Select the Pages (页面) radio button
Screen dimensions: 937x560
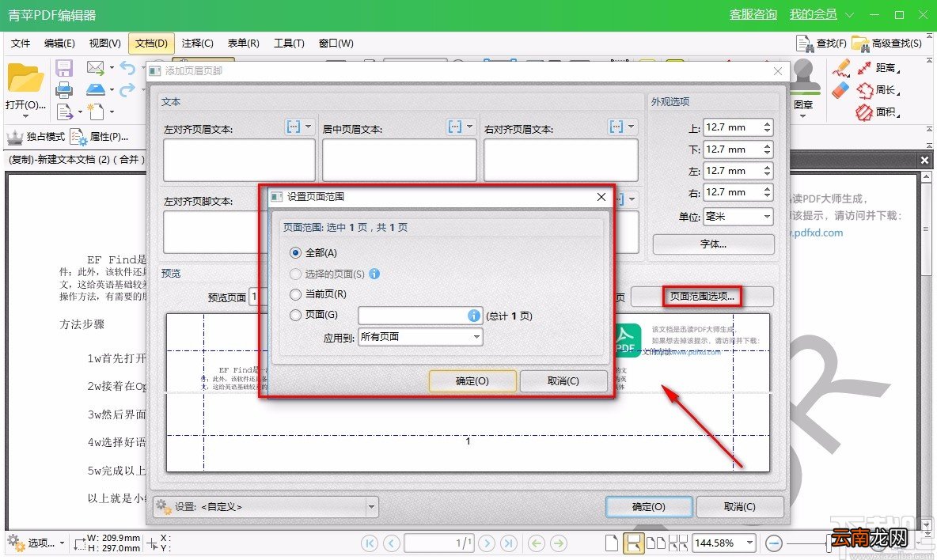[x=295, y=316]
